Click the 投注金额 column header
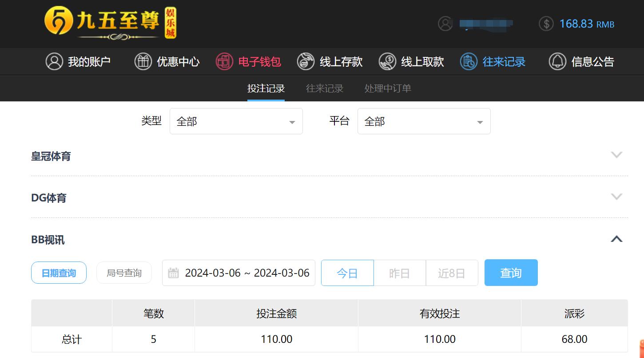This screenshot has width=644, height=358. [276, 313]
